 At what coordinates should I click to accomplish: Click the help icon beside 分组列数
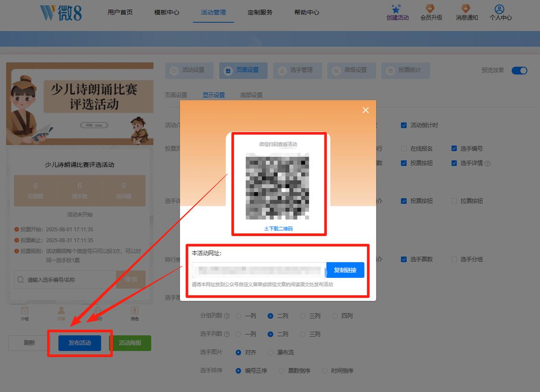coord(227,316)
